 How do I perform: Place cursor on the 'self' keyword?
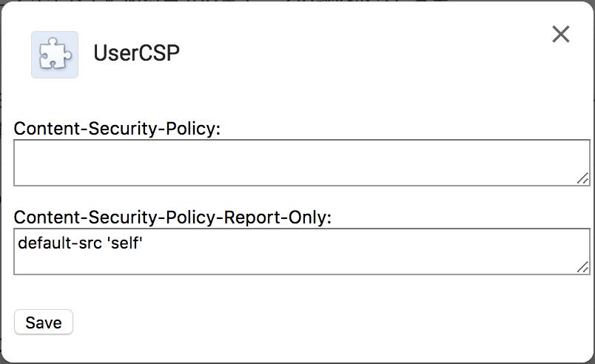pyautogui.click(x=126, y=243)
